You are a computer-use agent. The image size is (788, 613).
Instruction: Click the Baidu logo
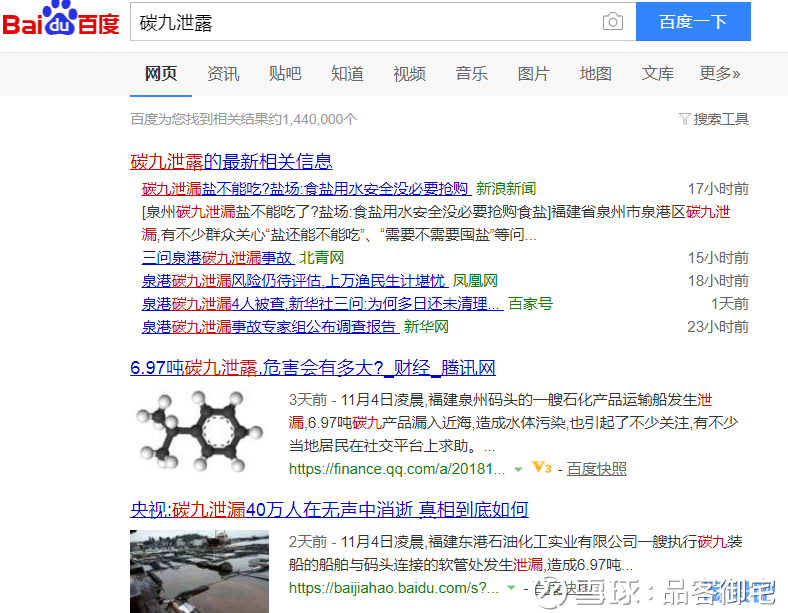[x=61, y=19]
